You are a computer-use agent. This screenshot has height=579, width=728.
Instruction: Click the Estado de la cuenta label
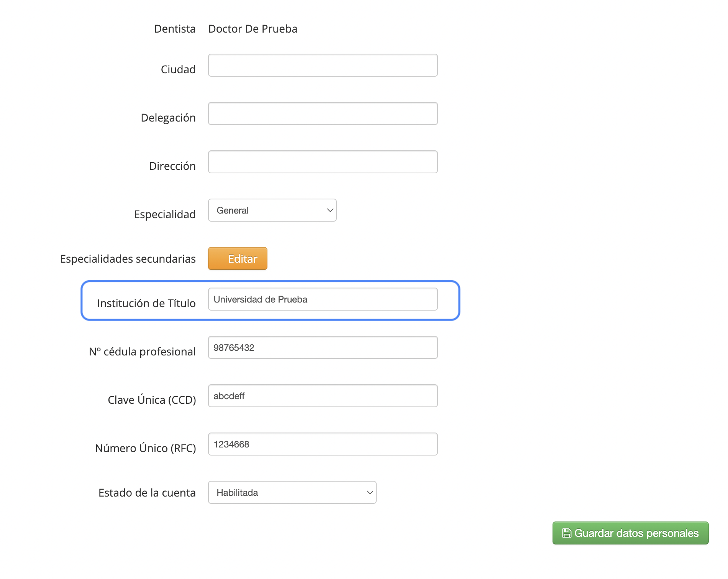tap(147, 493)
